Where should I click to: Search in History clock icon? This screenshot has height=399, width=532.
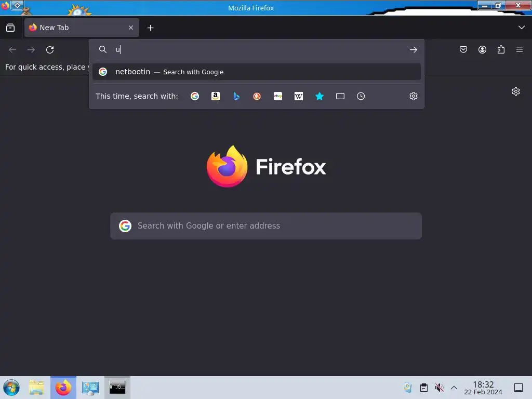click(x=361, y=96)
